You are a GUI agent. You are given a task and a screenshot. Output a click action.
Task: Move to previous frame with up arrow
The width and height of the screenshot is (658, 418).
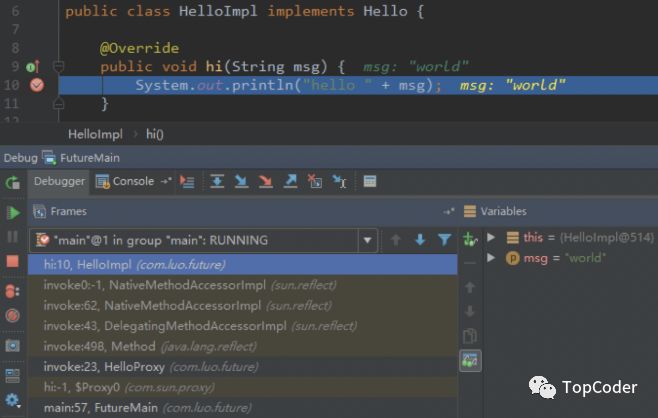coord(395,240)
